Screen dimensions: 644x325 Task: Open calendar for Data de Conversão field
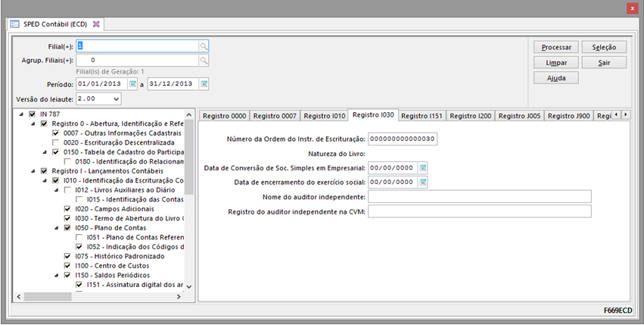point(422,168)
